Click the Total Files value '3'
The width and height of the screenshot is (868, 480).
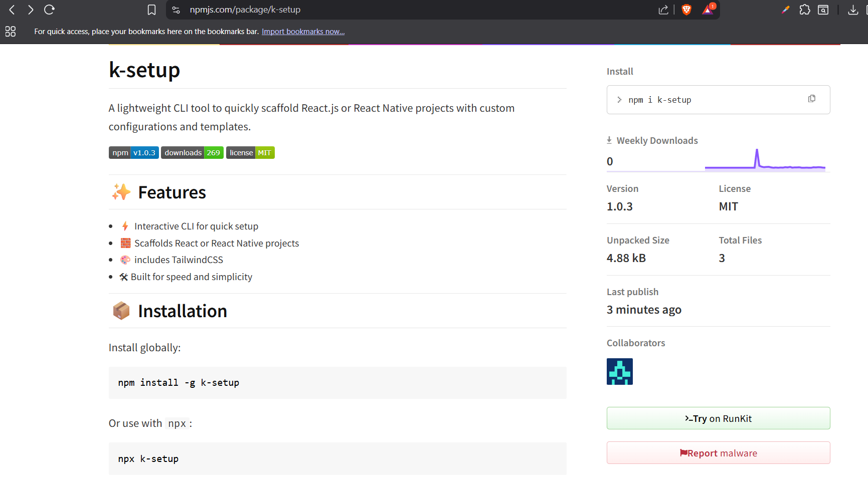point(722,258)
